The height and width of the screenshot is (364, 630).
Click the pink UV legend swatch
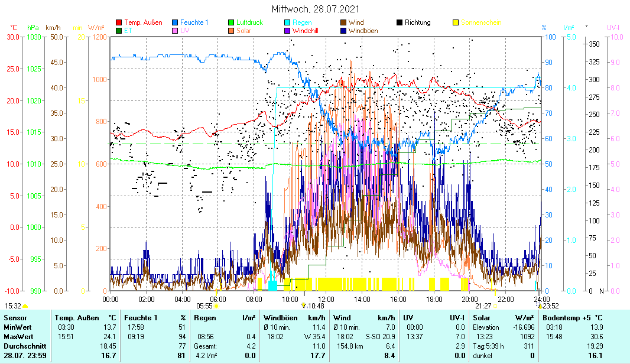175,31
